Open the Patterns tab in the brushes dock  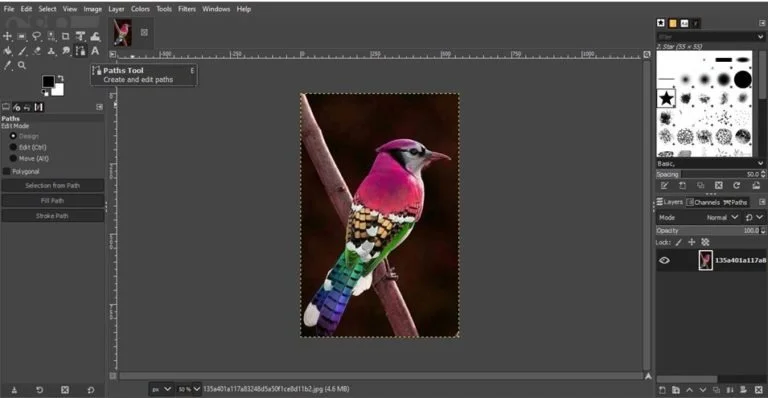[x=672, y=23]
